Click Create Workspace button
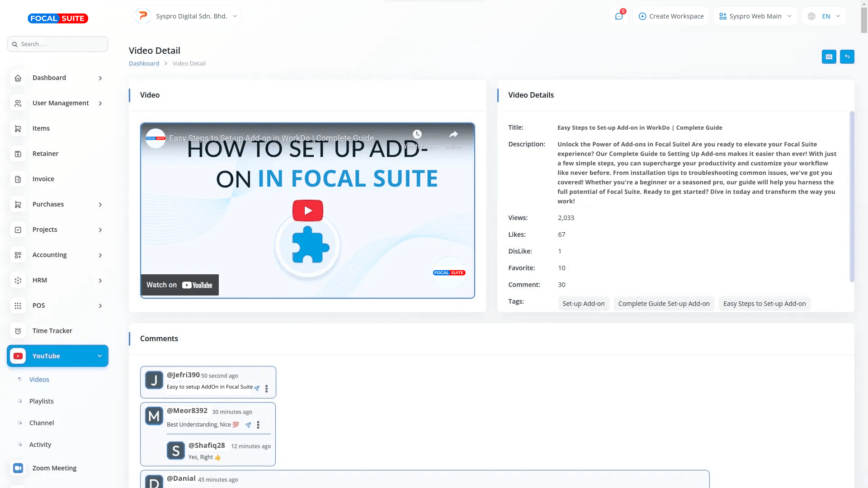The image size is (868, 488). [x=671, y=16]
